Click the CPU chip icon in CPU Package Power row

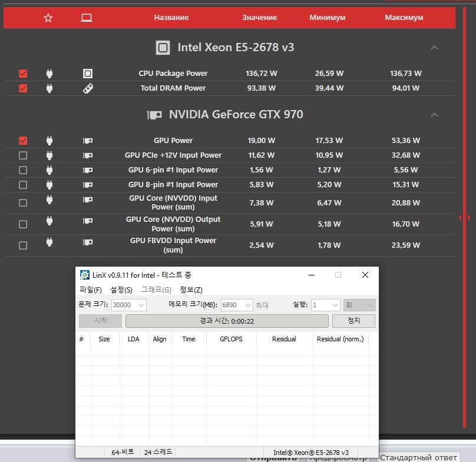88,74
